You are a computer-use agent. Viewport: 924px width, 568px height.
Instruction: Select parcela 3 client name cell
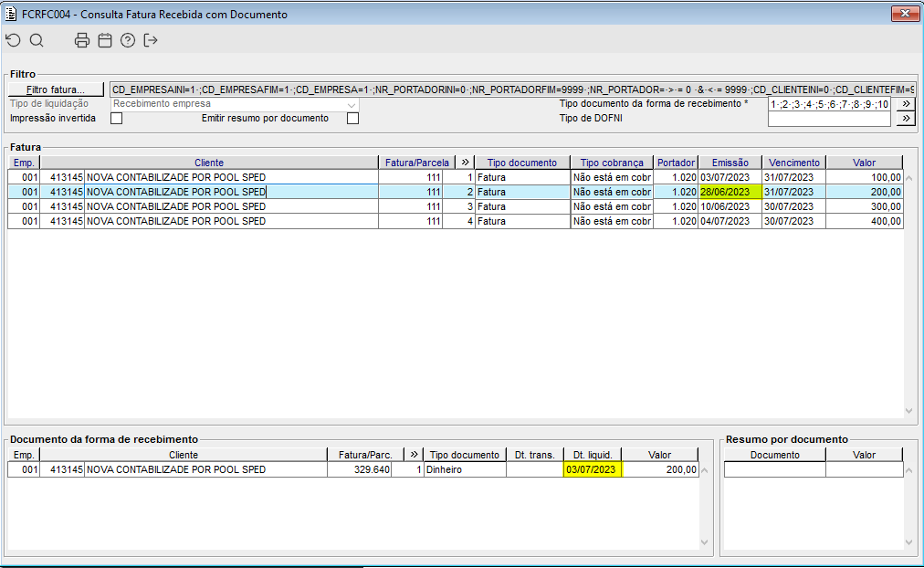(231, 206)
